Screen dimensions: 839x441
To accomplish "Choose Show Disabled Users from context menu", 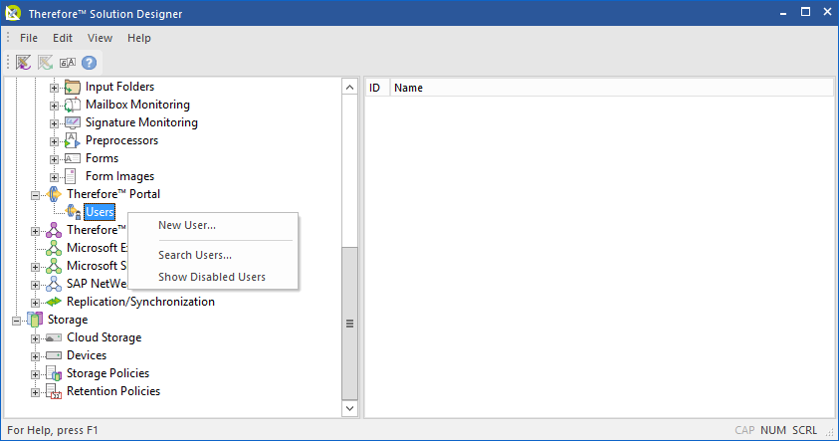I will (213, 277).
